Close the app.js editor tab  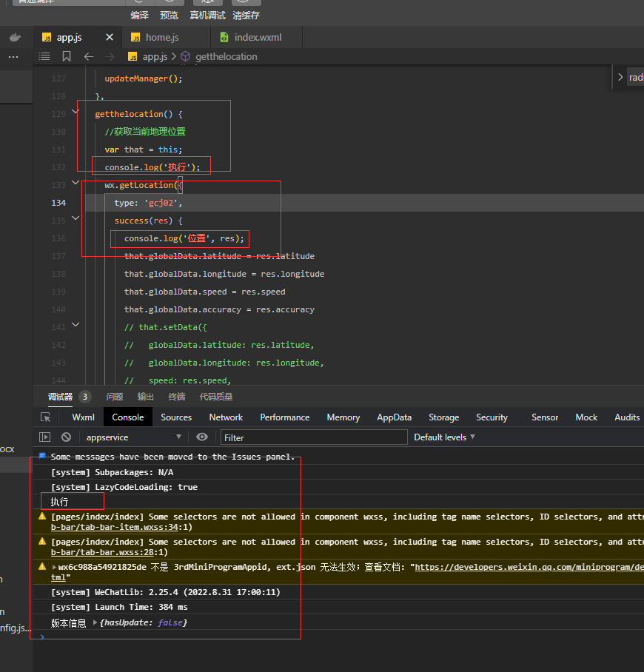tap(110, 37)
